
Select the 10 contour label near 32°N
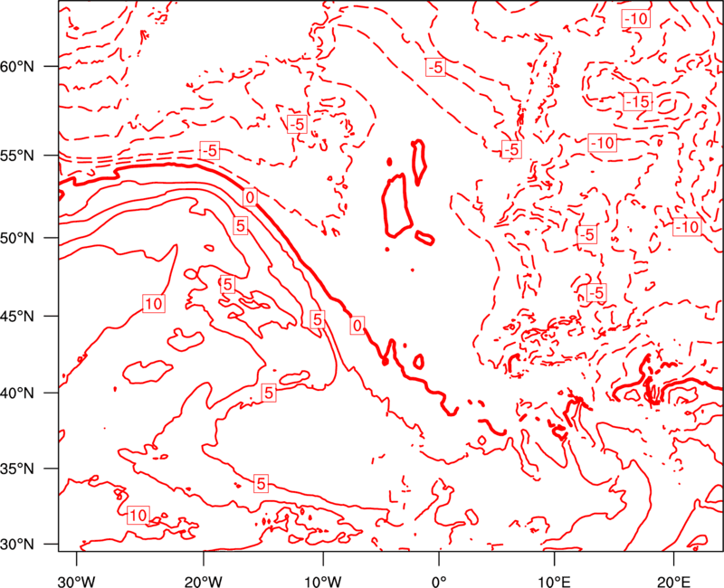pos(138,515)
